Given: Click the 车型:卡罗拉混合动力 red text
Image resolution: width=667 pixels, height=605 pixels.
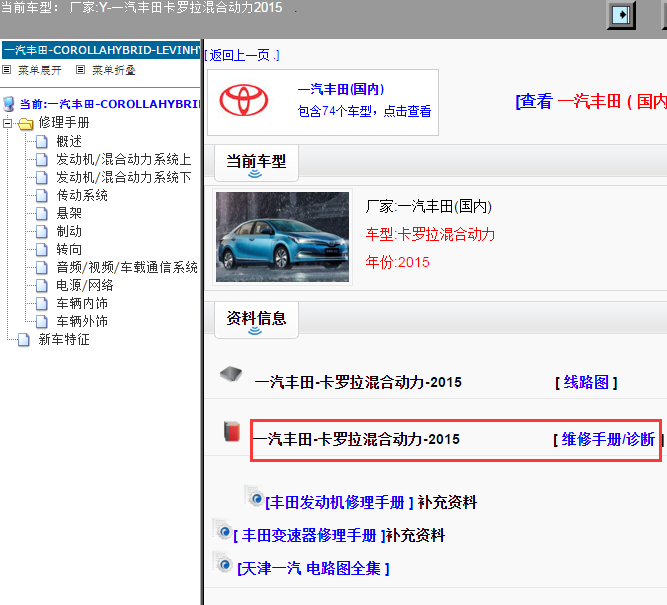Looking at the screenshot, I should pyautogui.click(x=430, y=234).
